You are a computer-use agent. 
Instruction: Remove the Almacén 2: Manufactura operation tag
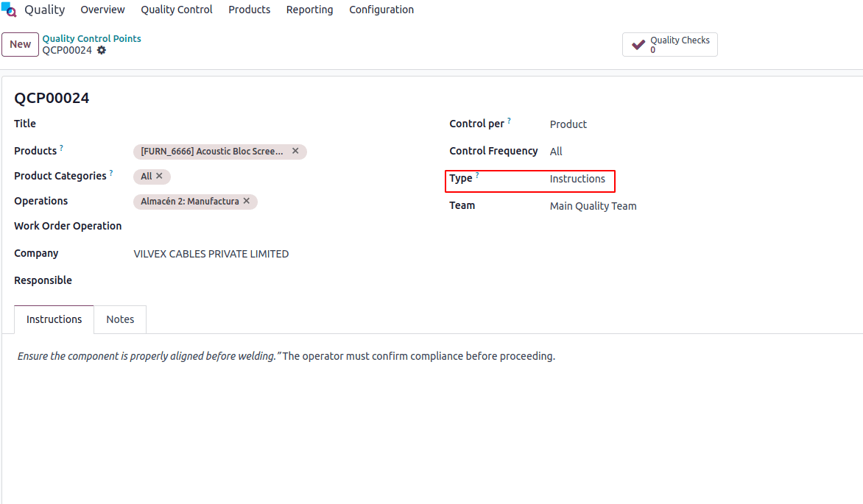(247, 201)
